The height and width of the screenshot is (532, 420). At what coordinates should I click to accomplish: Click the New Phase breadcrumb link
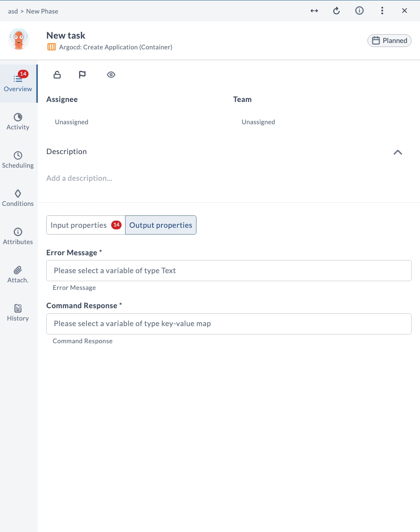pyautogui.click(x=42, y=11)
